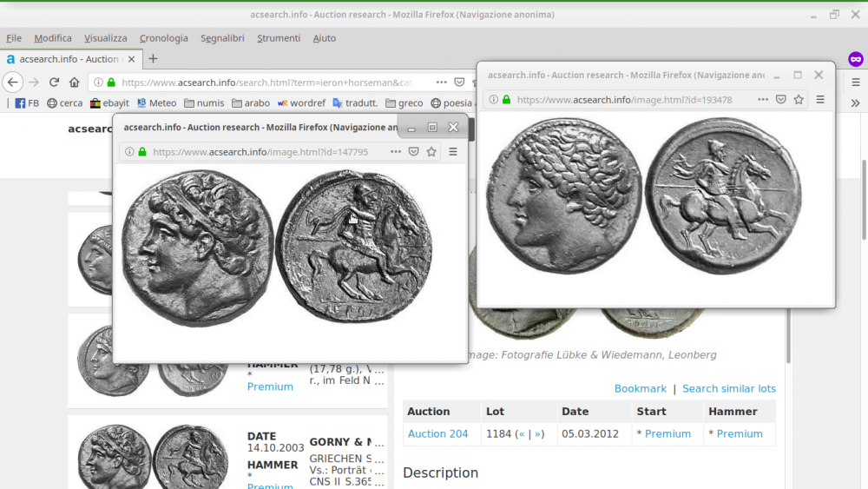This screenshot has height=489, width=868.
Task: Open Aiuto menu
Action: pyautogui.click(x=325, y=38)
